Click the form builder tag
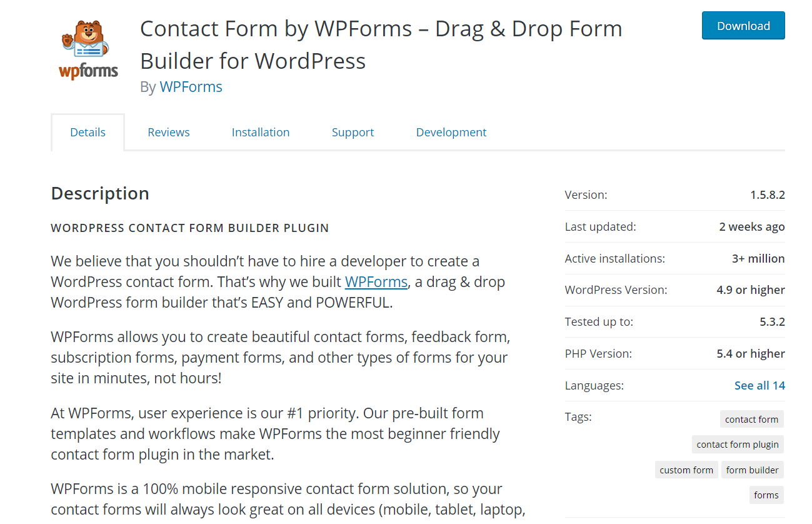Image resolution: width=812 pixels, height=524 pixels. [x=752, y=470]
